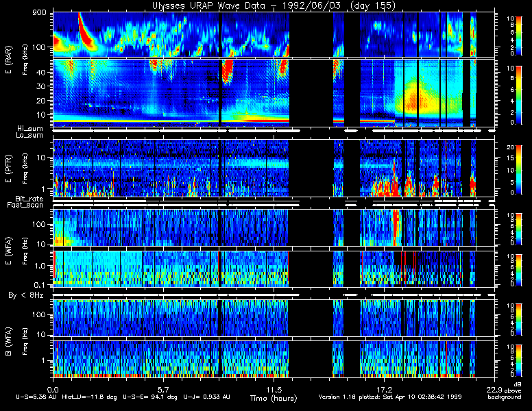532x411 pixels.
Task: Click the 0-20 dB color bar beside the E (PFR) panel
Action: pyautogui.click(x=519, y=170)
